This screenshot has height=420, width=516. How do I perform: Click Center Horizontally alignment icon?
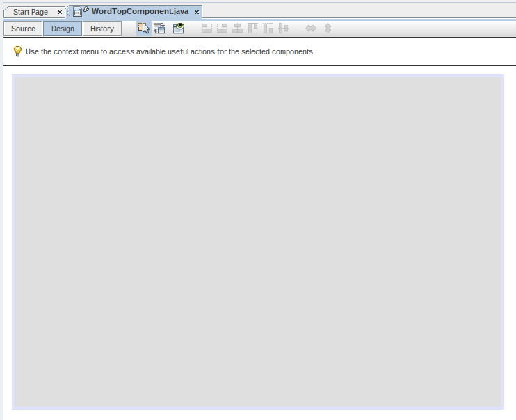[237, 29]
